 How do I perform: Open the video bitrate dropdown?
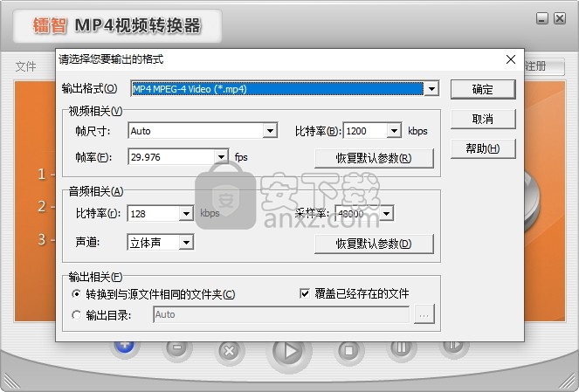click(394, 131)
